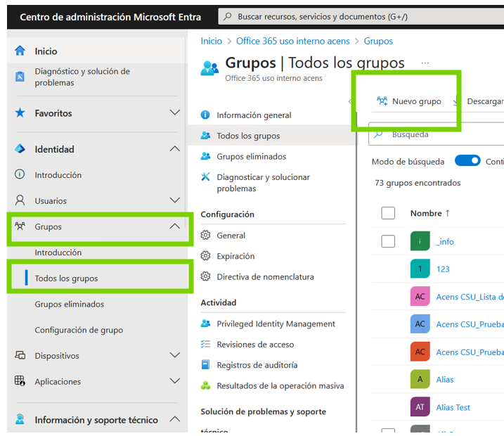The width and height of the screenshot is (504, 436).
Task: Click the top search resources field
Action: tap(361, 16)
